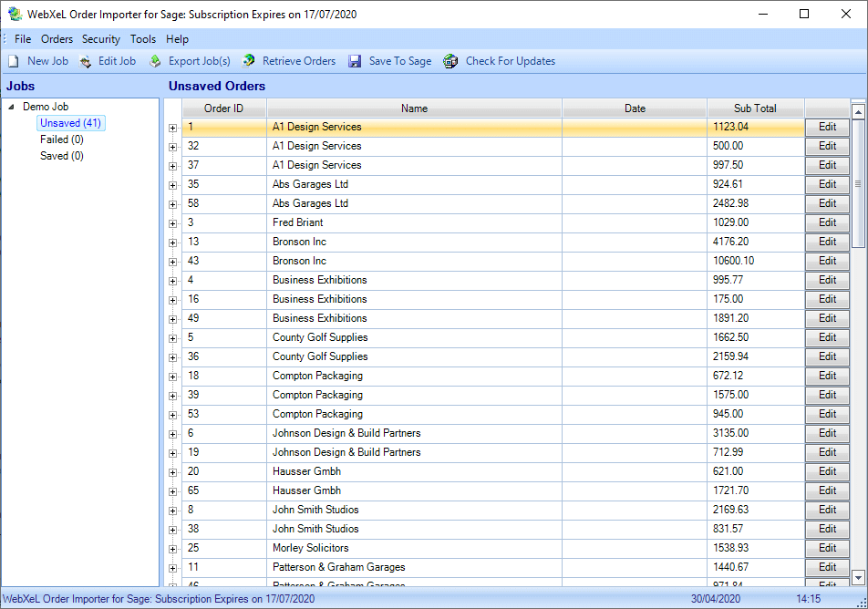Screen dimensions: 868x609
Task: Select the 2482.98 sub total cell
Action: (x=756, y=203)
